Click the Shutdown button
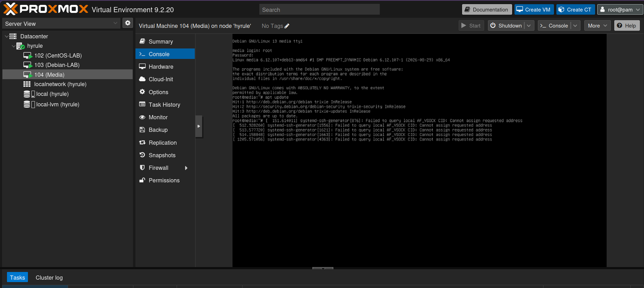 (x=506, y=26)
